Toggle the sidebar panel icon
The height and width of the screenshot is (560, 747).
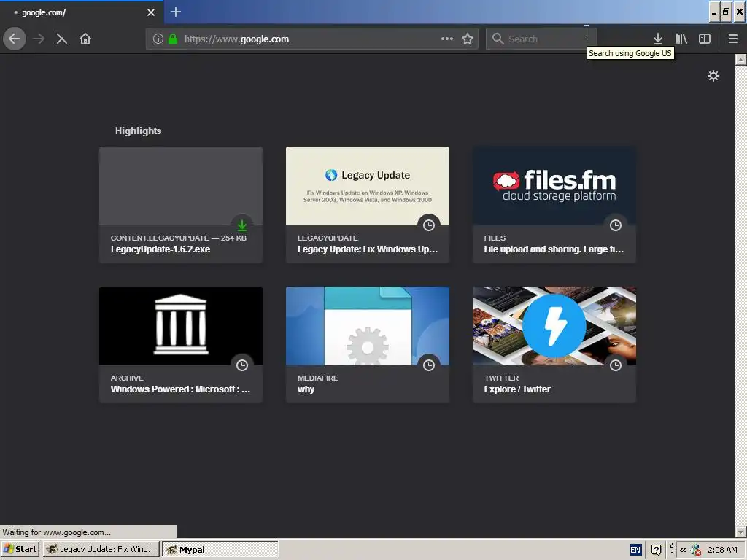(x=705, y=39)
